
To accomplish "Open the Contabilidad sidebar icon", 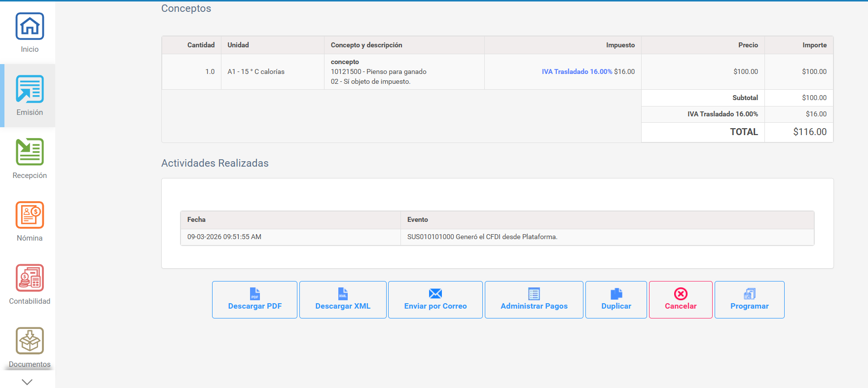I will click(30, 278).
